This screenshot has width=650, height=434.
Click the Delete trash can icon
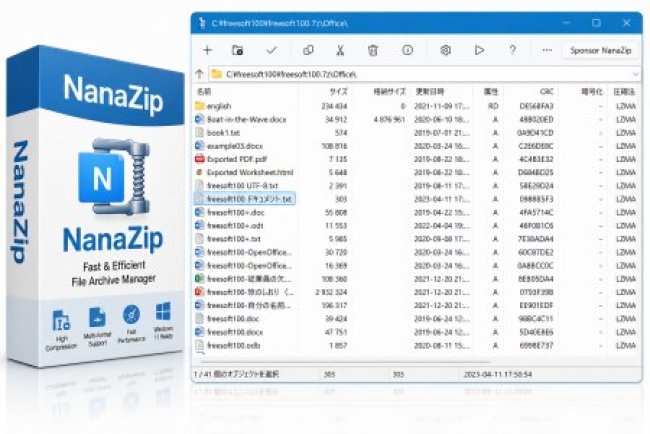point(373,51)
